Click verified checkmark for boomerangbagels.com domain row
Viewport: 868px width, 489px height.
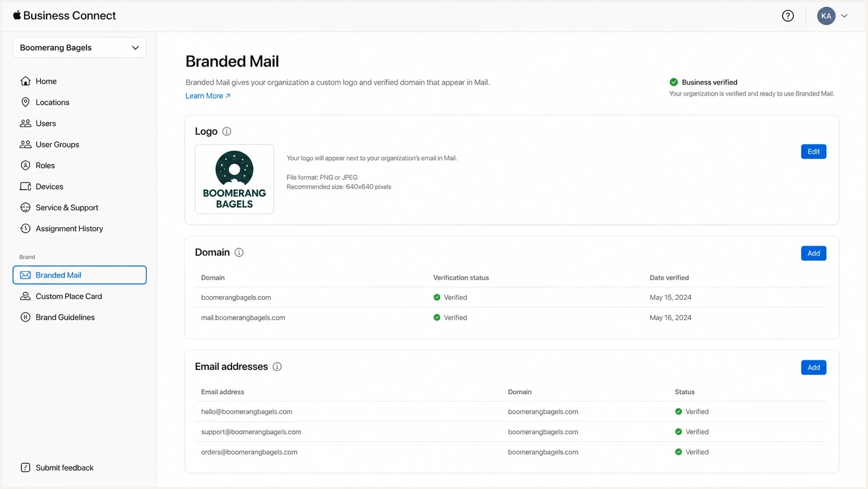coord(437,297)
